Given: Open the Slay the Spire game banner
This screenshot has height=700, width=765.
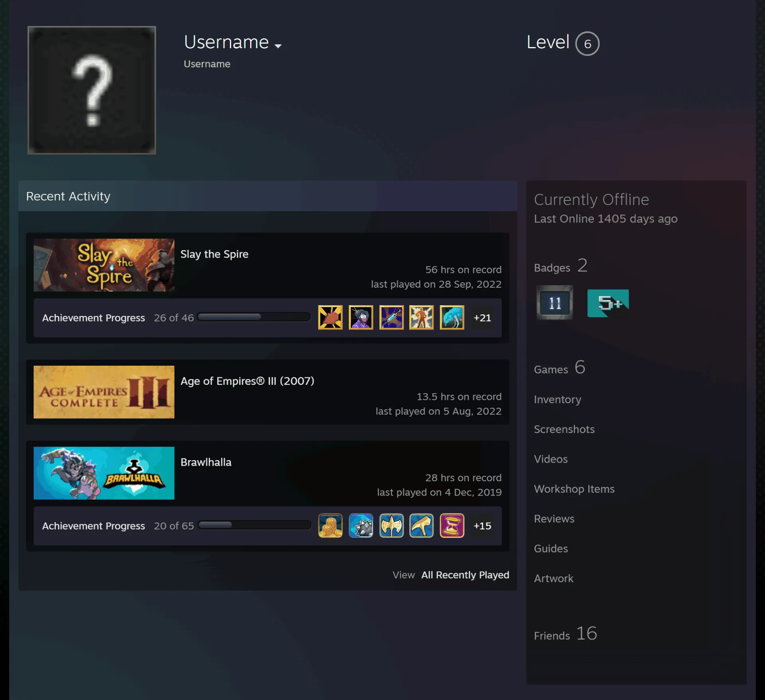Looking at the screenshot, I should tap(104, 265).
